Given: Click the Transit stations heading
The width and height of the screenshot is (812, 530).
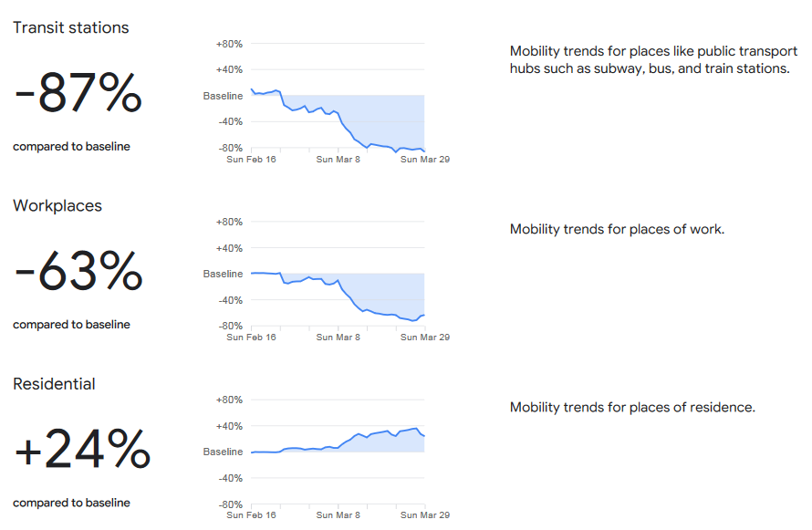Looking at the screenshot, I should (x=71, y=27).
